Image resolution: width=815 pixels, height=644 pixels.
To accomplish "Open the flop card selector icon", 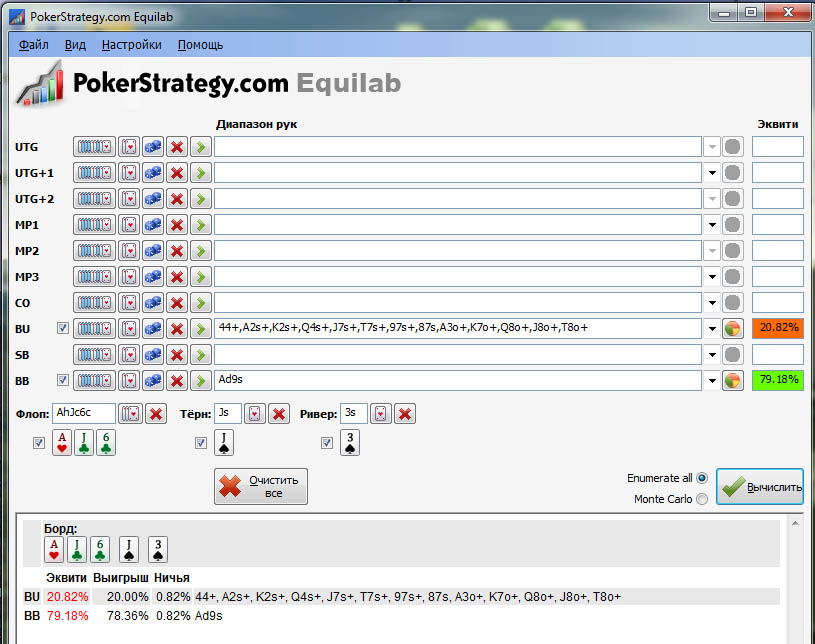I will 130,414.
